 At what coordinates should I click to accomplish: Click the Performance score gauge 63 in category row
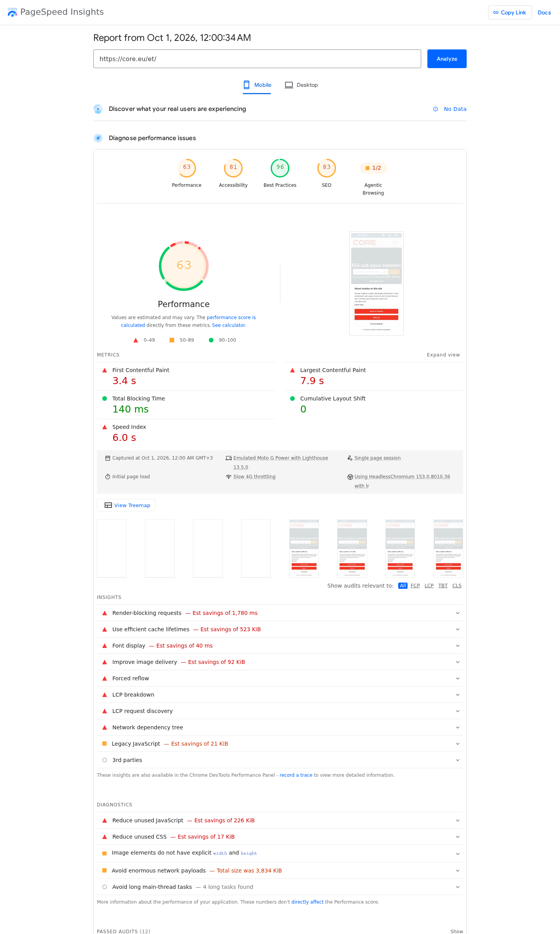coord(187,168)
